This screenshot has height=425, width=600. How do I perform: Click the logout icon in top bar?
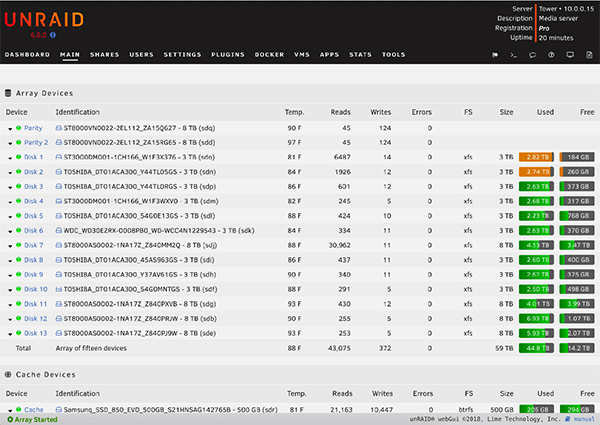(495, 55)
